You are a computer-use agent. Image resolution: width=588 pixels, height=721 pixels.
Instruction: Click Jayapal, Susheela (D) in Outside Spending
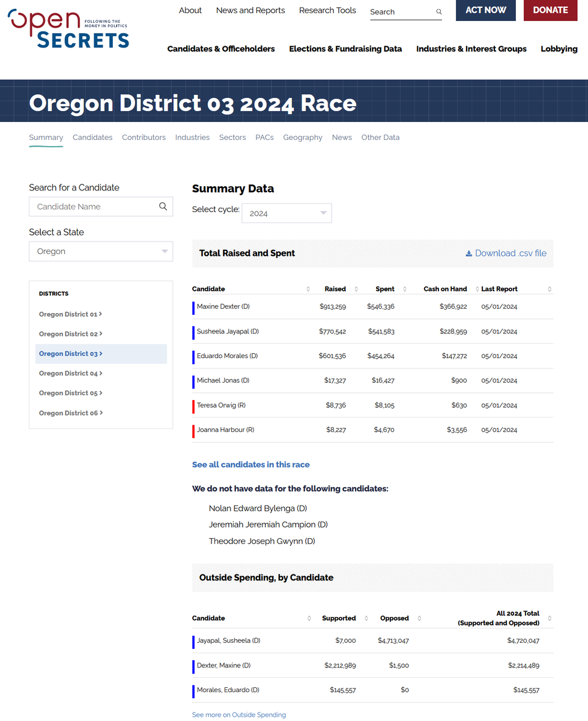pyautogui.click(x=228, y=640)
